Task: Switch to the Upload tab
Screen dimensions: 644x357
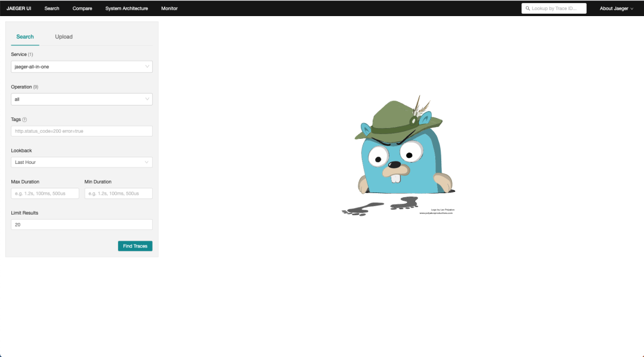Action: (x=64, y=36)
